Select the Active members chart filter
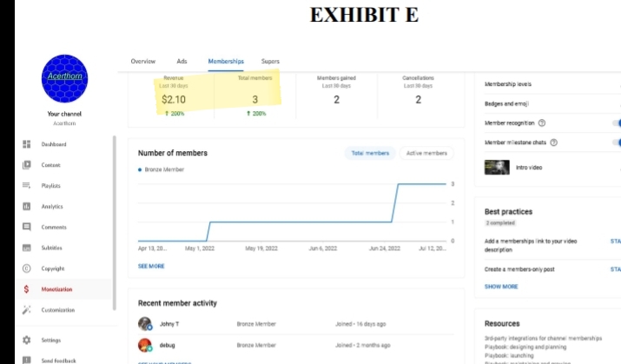 point(426,153)
